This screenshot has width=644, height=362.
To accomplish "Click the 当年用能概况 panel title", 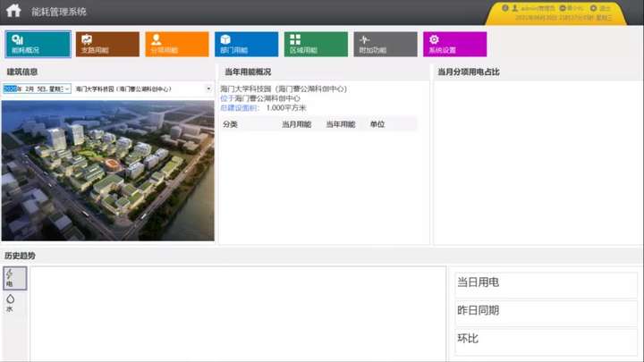I will coord(248,72).
